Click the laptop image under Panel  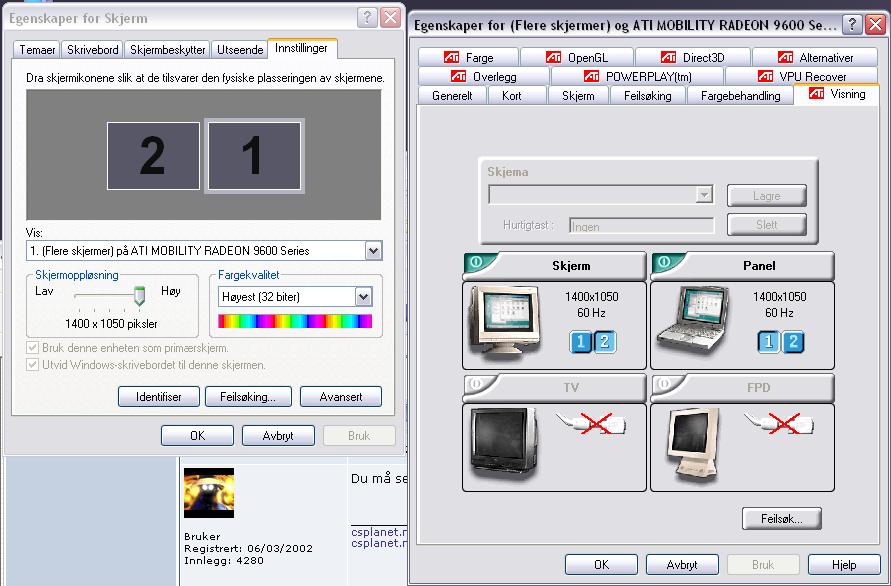tap(693, 321)
